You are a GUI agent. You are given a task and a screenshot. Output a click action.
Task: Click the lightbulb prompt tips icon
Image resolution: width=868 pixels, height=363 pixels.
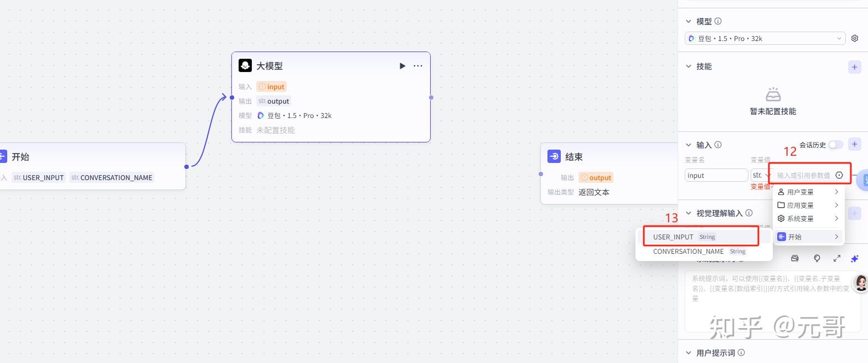pos(817,258)
